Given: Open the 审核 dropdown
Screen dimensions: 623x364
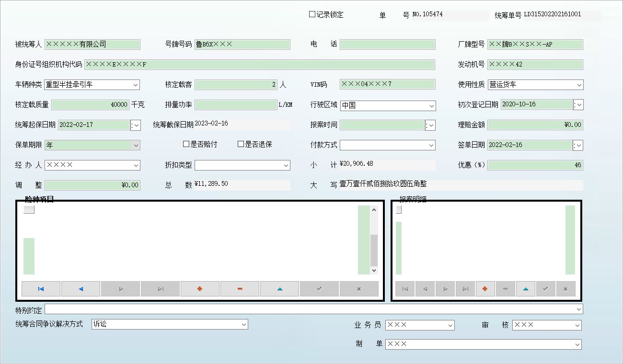Looking at the screenshot, I should point(577,325).
